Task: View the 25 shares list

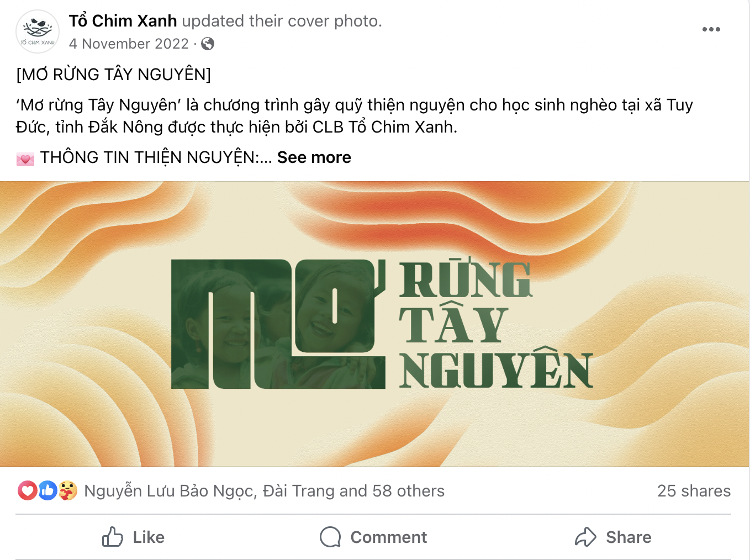Action: [x=694, y=491]
